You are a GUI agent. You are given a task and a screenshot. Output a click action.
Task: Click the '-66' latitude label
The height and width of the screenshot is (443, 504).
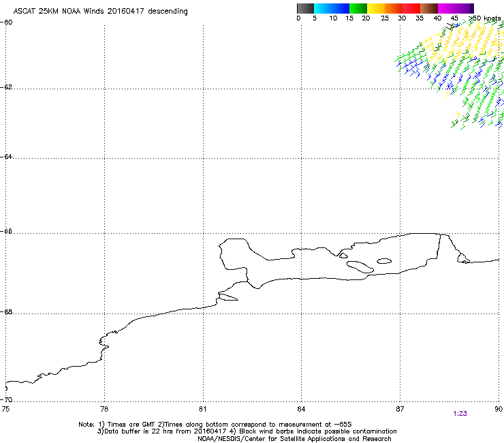(x=6, y=231)
